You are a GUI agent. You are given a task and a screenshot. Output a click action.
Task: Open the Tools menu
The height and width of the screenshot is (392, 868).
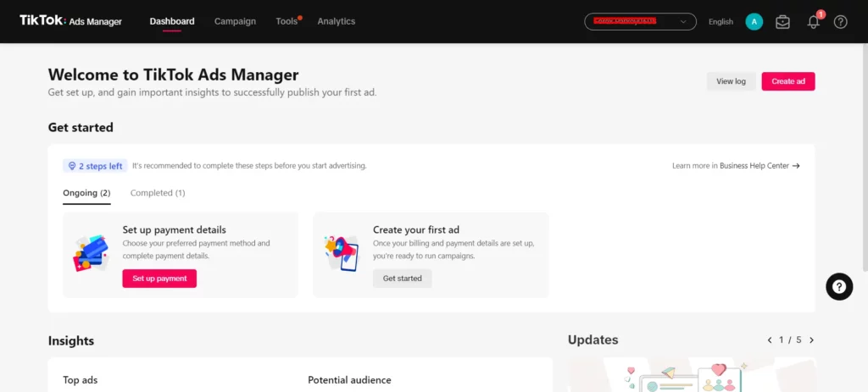[x=287, y=21]
